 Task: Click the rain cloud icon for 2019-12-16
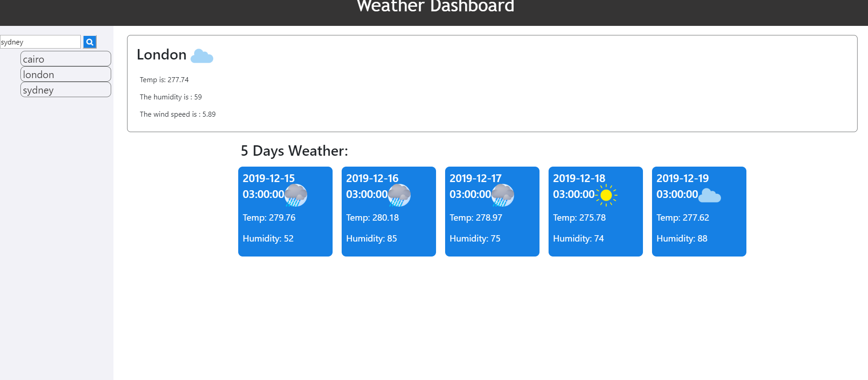(x=399, y=195)
